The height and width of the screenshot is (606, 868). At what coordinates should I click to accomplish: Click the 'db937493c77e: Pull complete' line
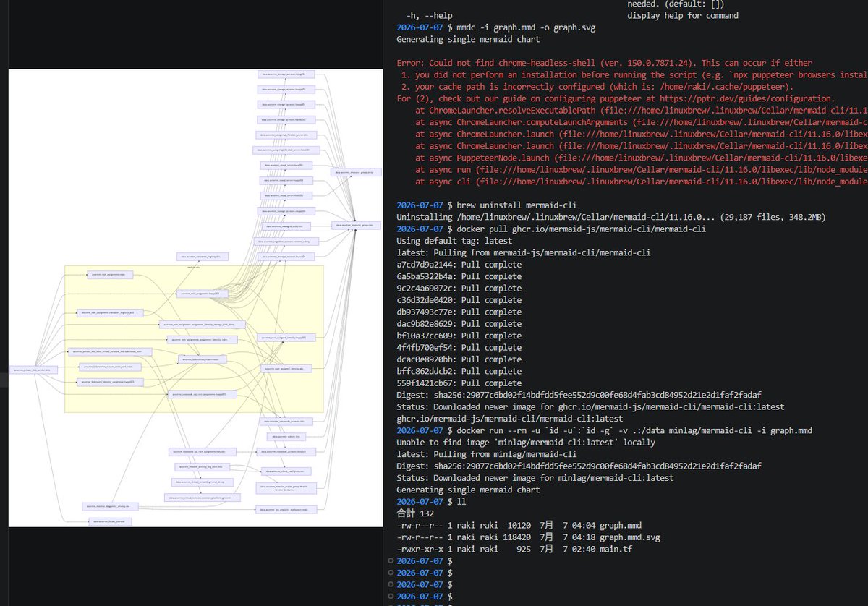pyautogui.click(x=459, y=312)
